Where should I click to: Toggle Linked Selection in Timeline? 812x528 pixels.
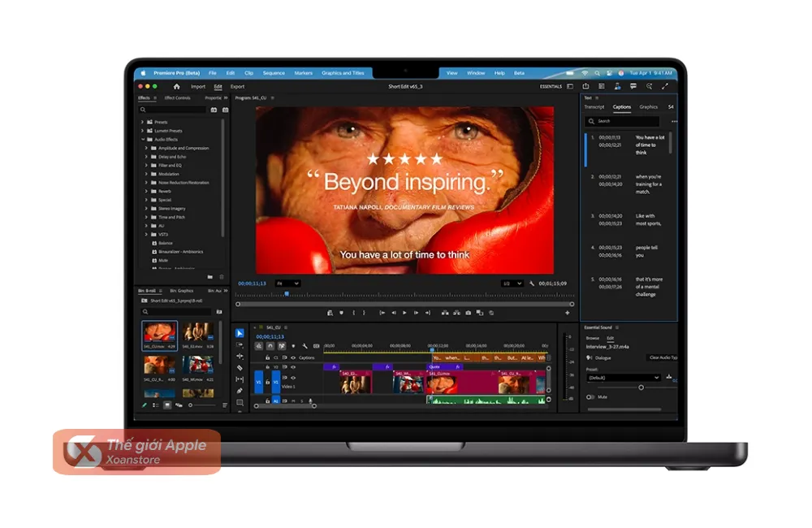282,346
